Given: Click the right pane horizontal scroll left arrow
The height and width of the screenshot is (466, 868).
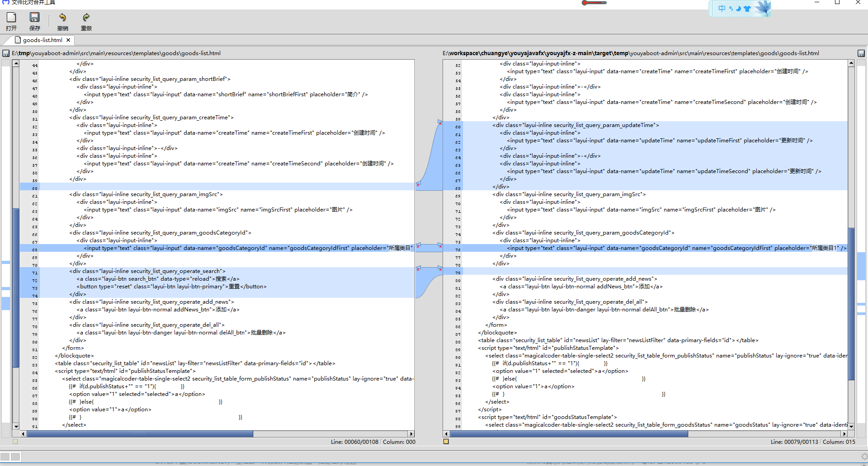Looking at the screenshot, I should [447, 434].
